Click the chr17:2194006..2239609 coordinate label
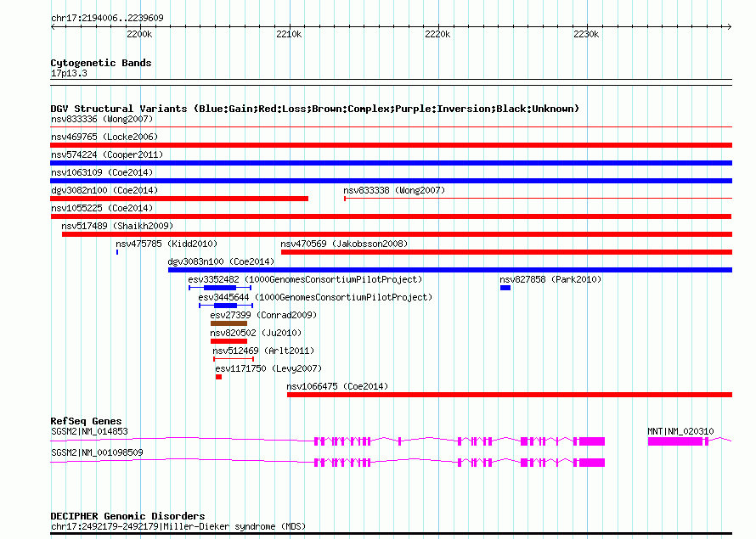The height and width of the screenshot is (539, 756). [107, 18]
